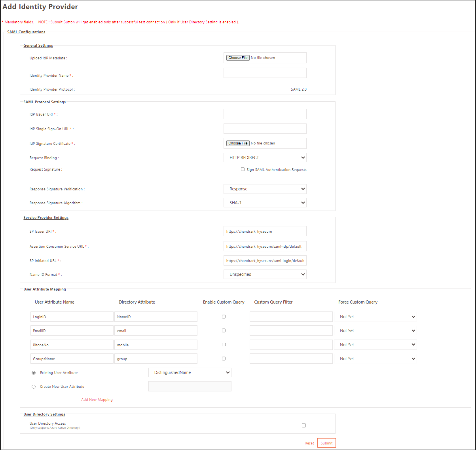
Task: Enable the User Directory Access checkbox
Action: pyautogui.click(x=304, y=425)
